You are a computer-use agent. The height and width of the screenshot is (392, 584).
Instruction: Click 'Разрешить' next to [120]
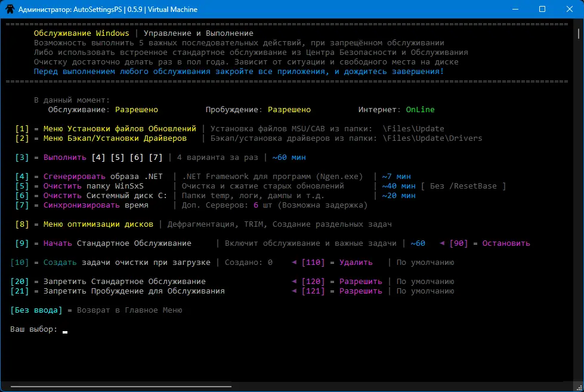pyautogui.click(x=360, y=282)
